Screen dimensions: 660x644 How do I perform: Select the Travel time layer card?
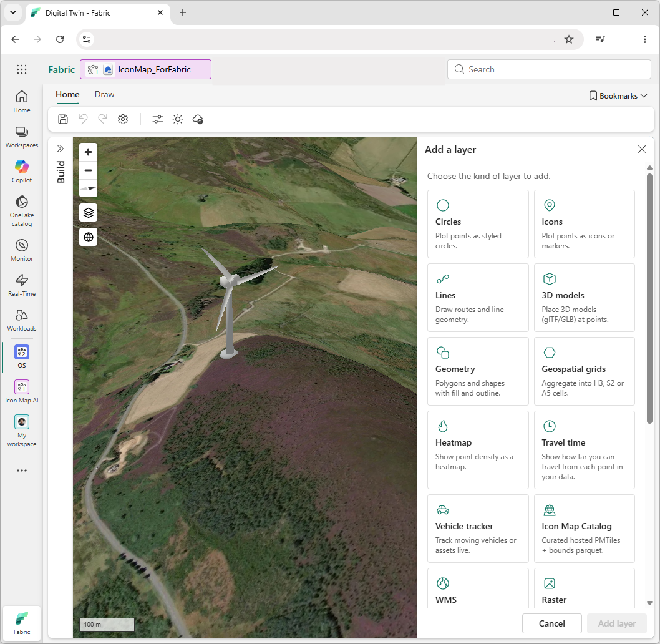pos(585,450)
